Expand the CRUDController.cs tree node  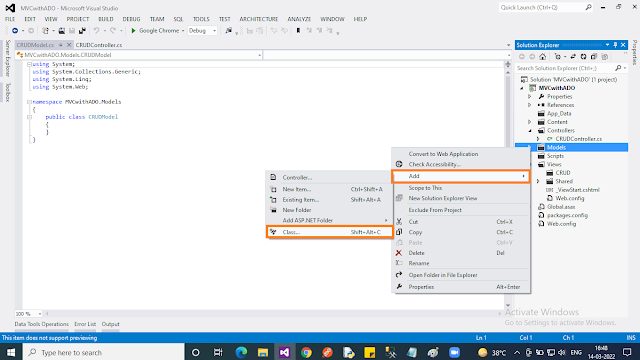[538, 139]
